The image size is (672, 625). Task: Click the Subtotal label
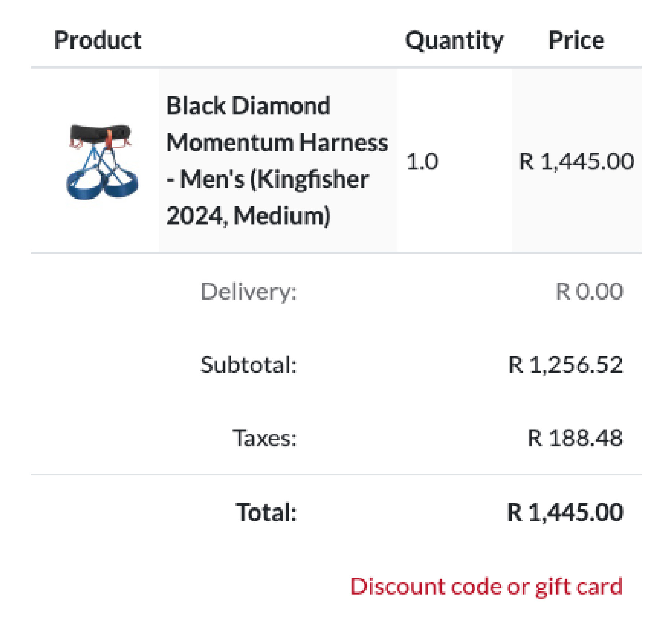pos(249,365)
